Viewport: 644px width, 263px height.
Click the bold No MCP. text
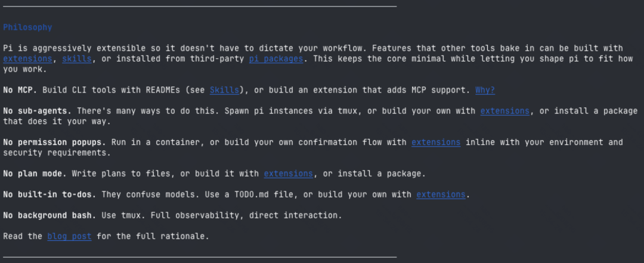[20, 90]
